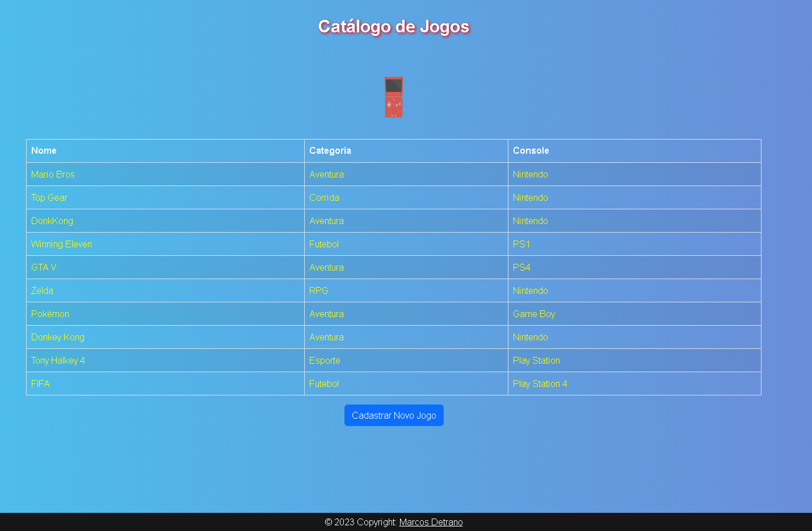Click the PS4 console label for GTA V
812x531 pixels.
point(521,267)
